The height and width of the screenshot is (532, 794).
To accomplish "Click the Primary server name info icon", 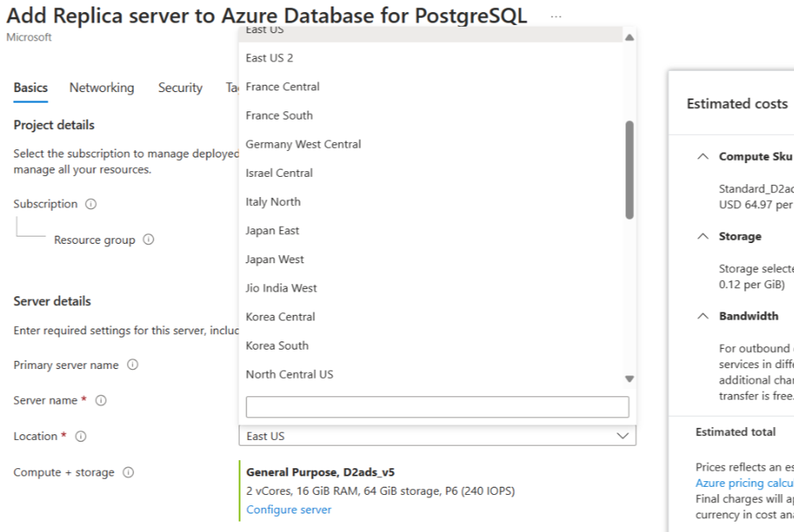I will pos(132,364).
